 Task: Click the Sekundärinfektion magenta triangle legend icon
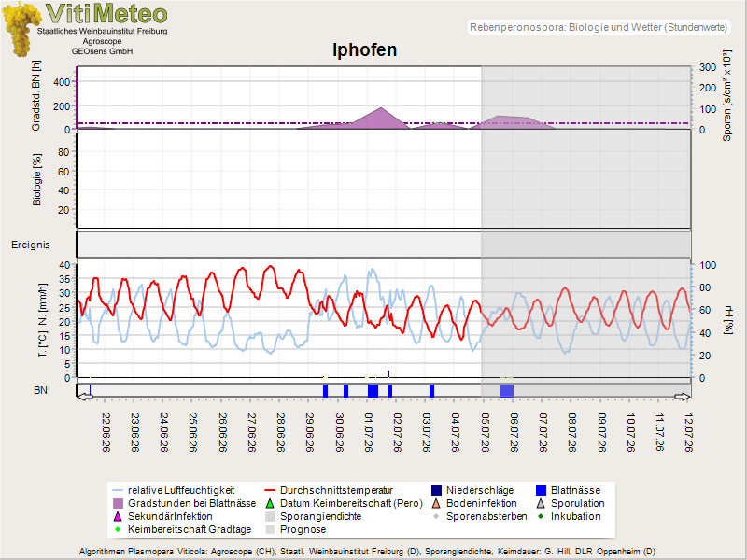tap(118, 517)
